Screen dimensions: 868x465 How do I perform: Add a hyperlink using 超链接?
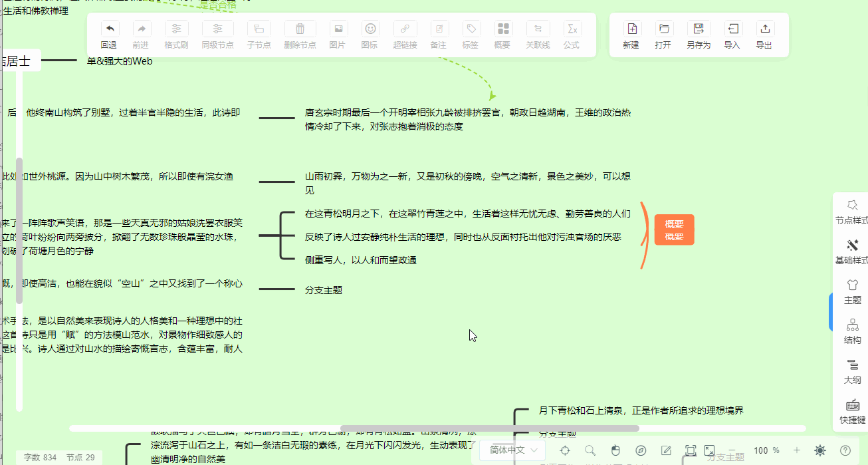(x=405, y=35)
